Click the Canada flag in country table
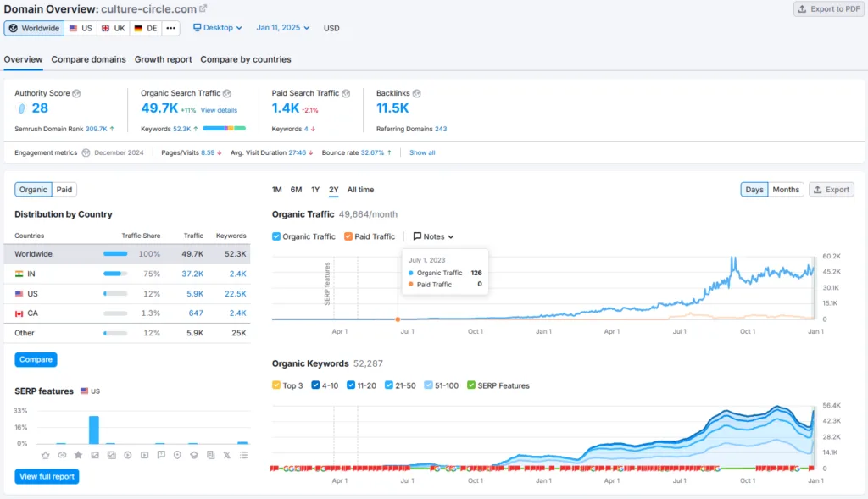The width and height of the screenshot is (868, 499). pos(19,313)
